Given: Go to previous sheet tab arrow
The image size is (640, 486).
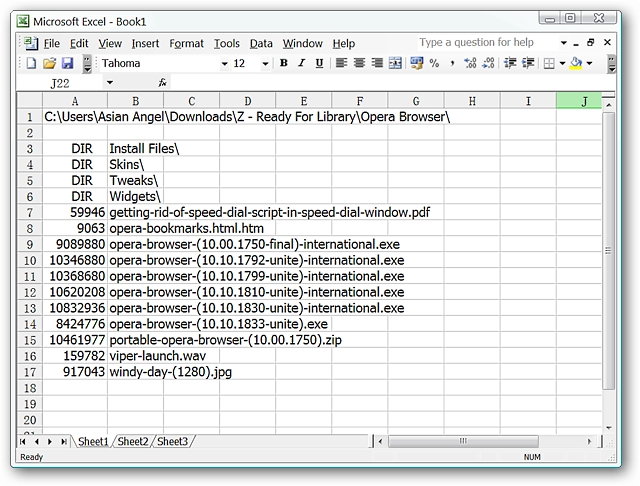Looking at the screenshot, I should [x=37, y=442].
